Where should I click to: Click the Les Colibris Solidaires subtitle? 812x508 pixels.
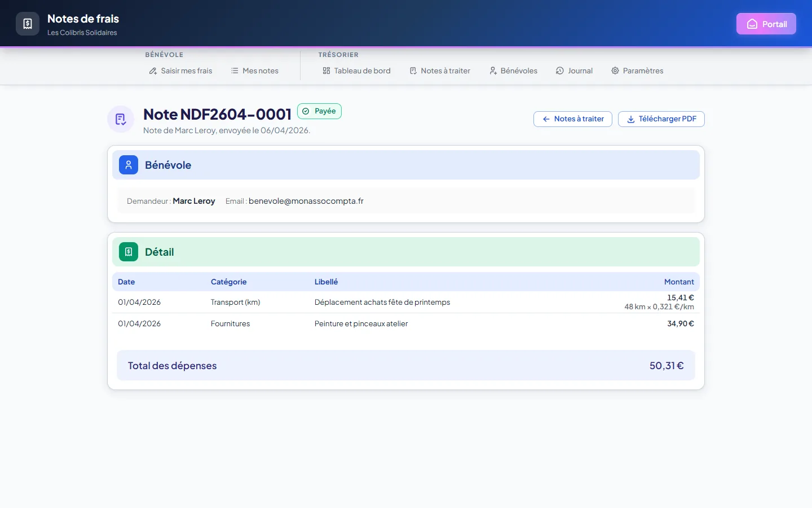pyautogui.click(x=82, y=33)
